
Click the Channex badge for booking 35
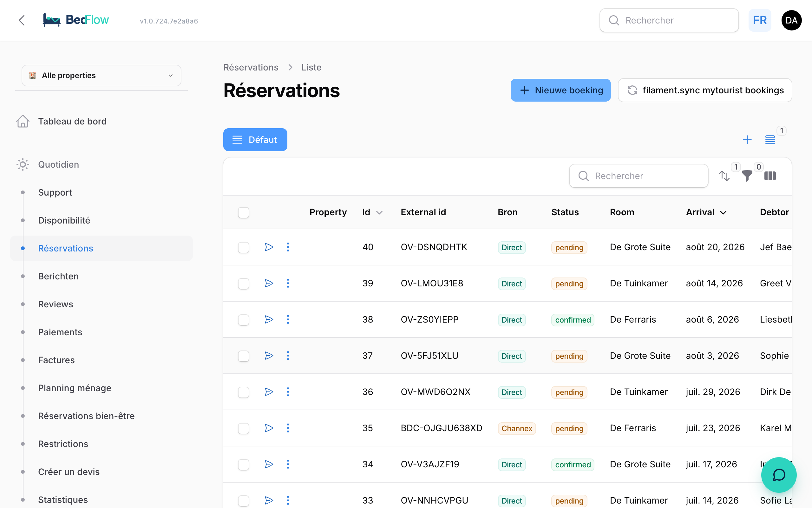[x=517, y=428]
